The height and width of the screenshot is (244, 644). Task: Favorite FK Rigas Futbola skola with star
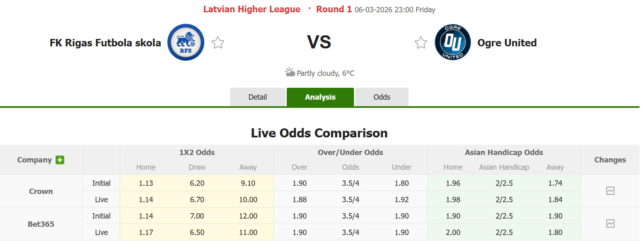pyautogui.click(x=218, y=43)
